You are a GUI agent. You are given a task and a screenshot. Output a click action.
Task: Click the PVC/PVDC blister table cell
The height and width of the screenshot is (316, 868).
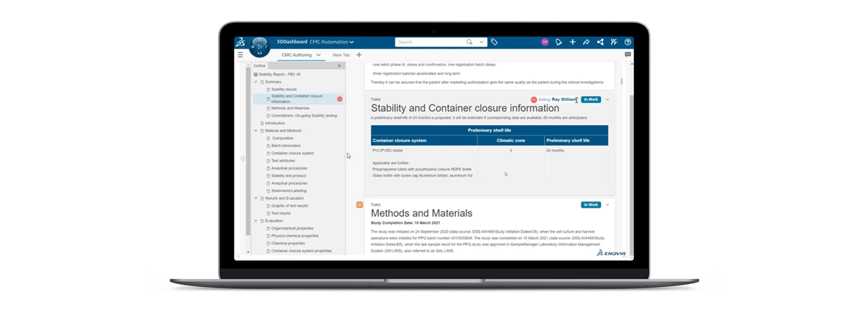(x=388, y=151)
